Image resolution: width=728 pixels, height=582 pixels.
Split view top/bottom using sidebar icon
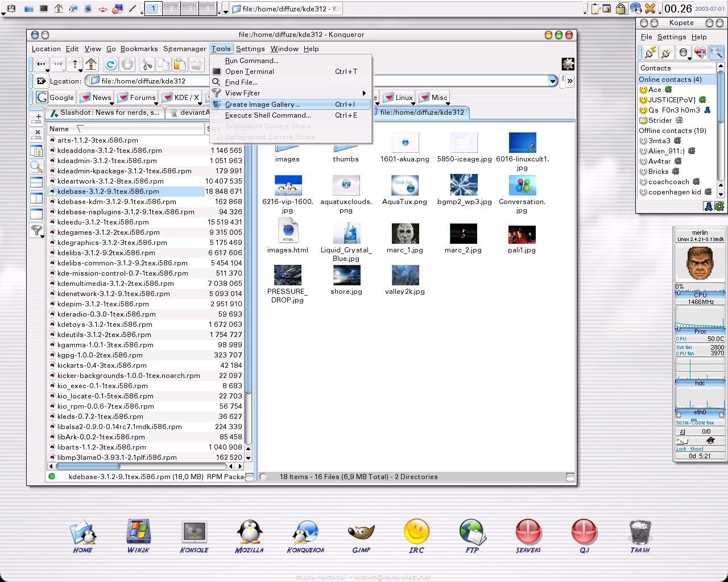pos(36,182)
